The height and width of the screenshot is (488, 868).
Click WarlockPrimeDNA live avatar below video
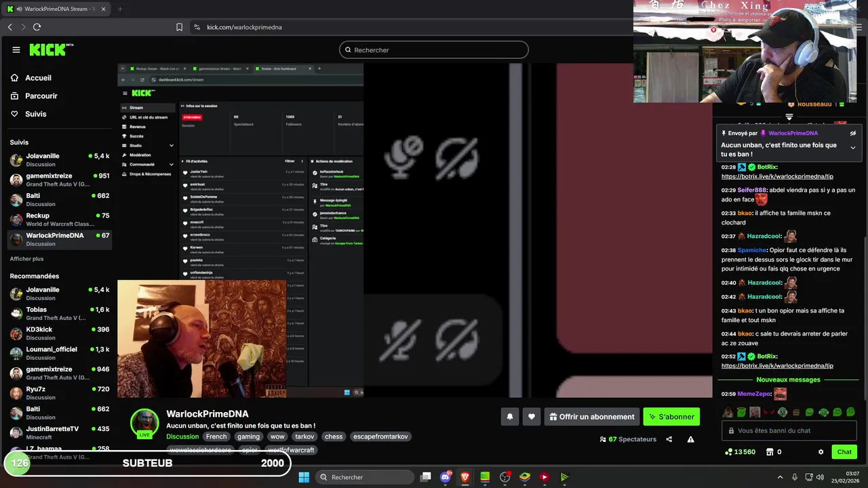[144, 423]
